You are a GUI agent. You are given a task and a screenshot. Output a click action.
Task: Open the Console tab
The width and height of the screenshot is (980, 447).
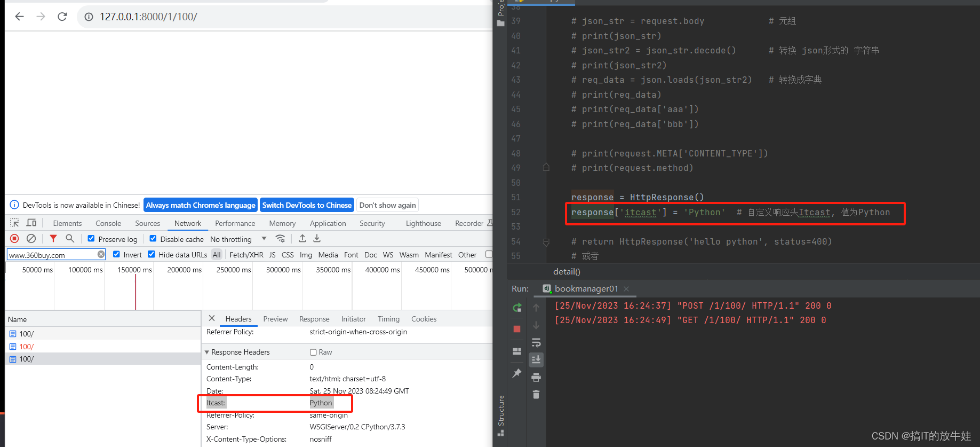coord(108,223)
